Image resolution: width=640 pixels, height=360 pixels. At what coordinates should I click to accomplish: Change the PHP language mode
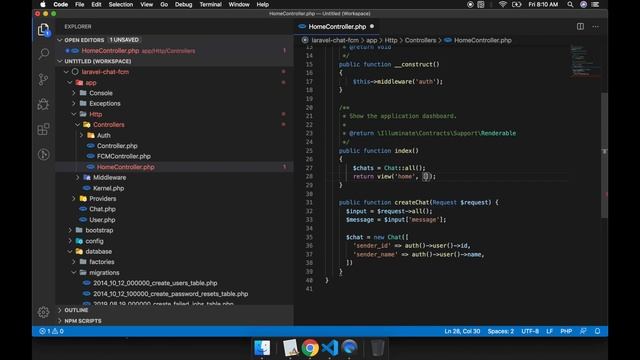566,331
